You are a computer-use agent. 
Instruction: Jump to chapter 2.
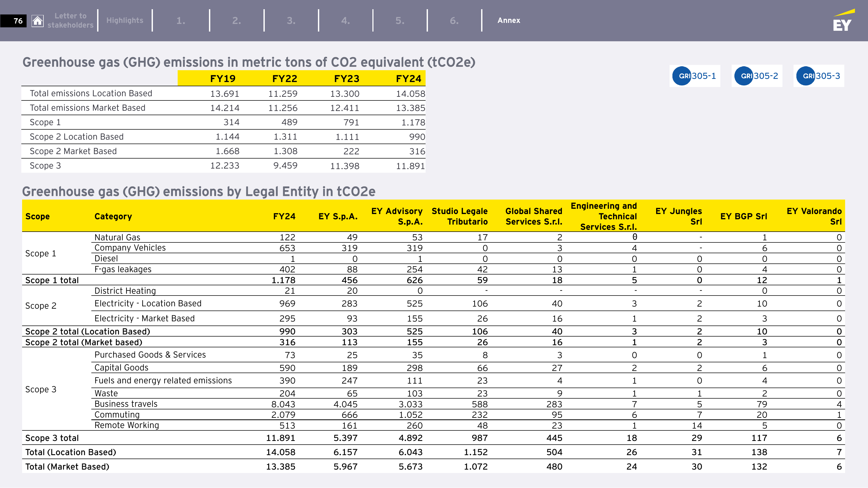[x=237, y=21]
